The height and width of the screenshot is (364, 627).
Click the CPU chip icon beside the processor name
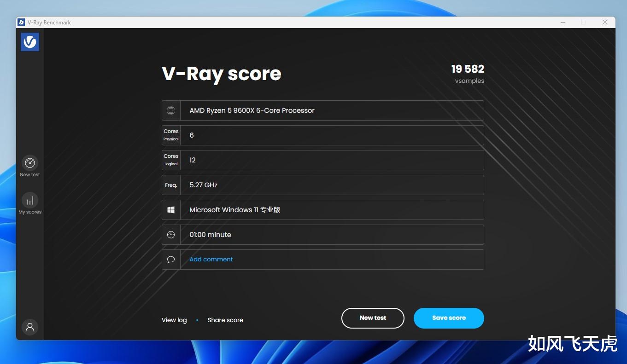click(171, 110)
